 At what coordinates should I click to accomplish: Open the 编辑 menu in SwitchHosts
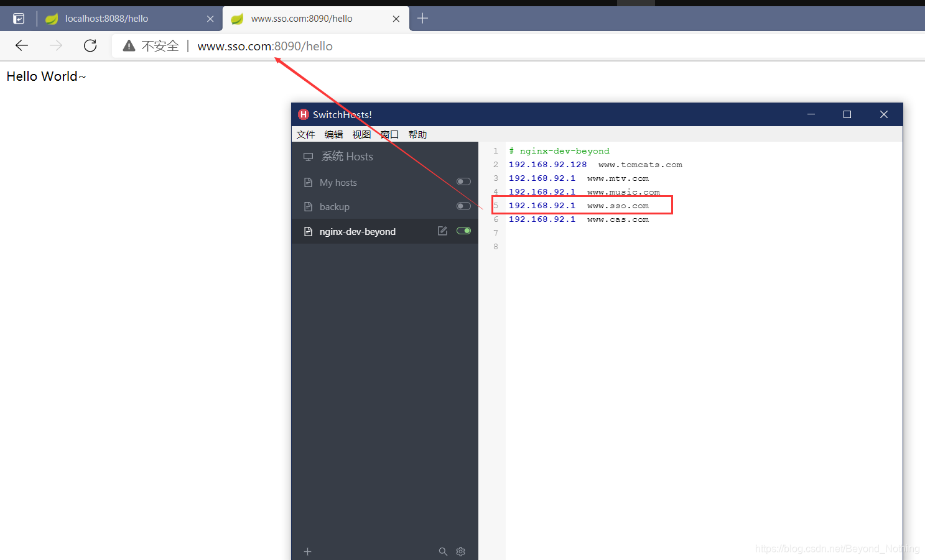pos(333,134)
